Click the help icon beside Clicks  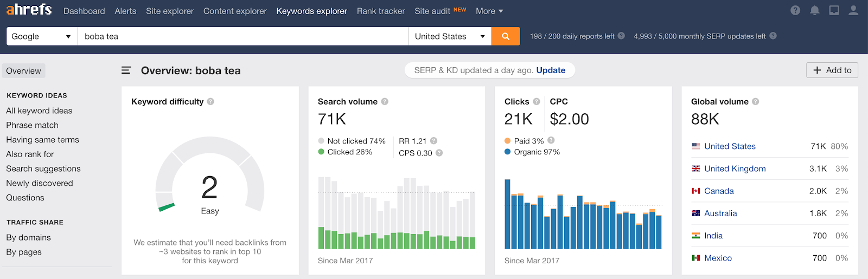537,101
